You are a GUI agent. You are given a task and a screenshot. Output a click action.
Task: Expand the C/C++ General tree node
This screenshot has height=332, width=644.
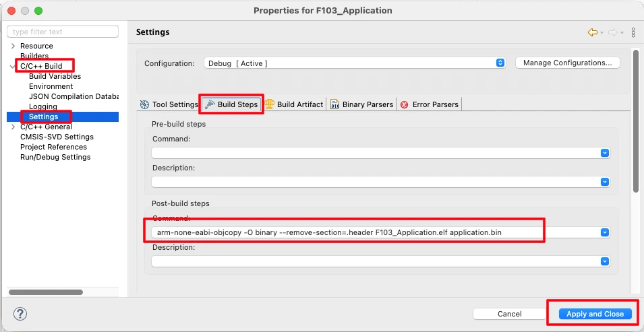[x=13, y=127]
